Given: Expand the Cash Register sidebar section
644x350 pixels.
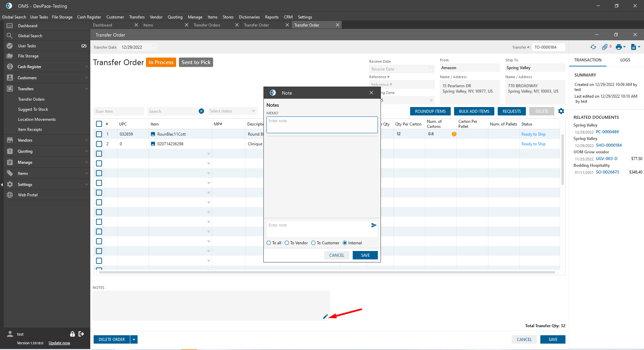Looking at the screenshot, I should tap(86, 66).
